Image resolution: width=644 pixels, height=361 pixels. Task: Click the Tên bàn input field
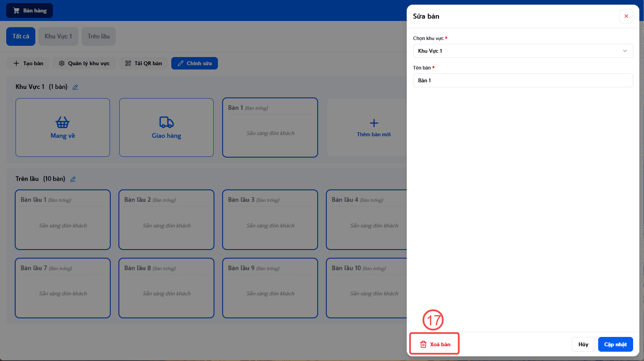(x=523, y=80)
